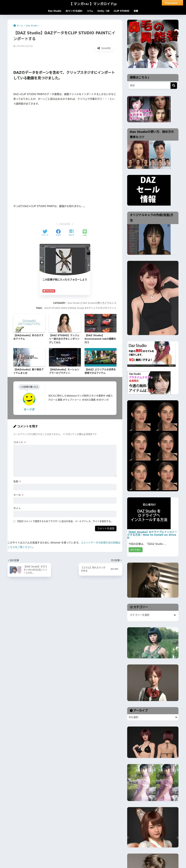Viewport: 186px width, 868px height.
Task: Click the #DAZ Studio tag
Action: [x=77, y=308]
